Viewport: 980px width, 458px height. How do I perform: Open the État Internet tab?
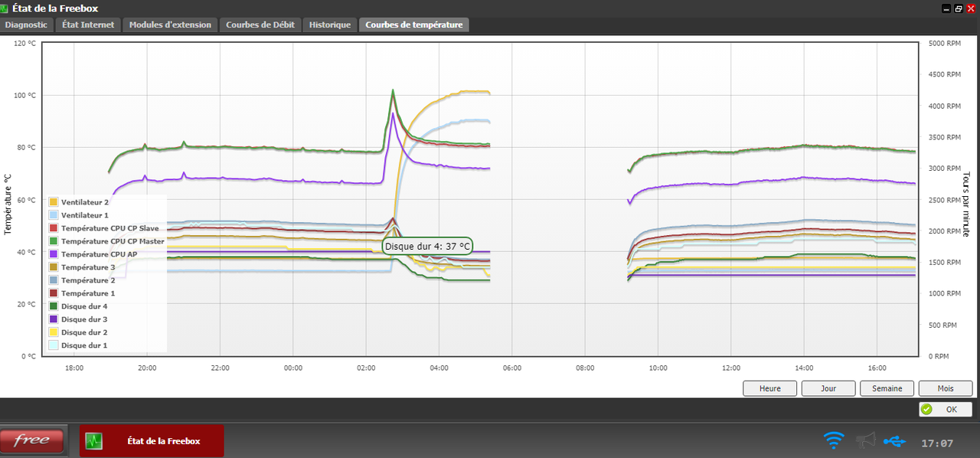(x=88, y=25)
